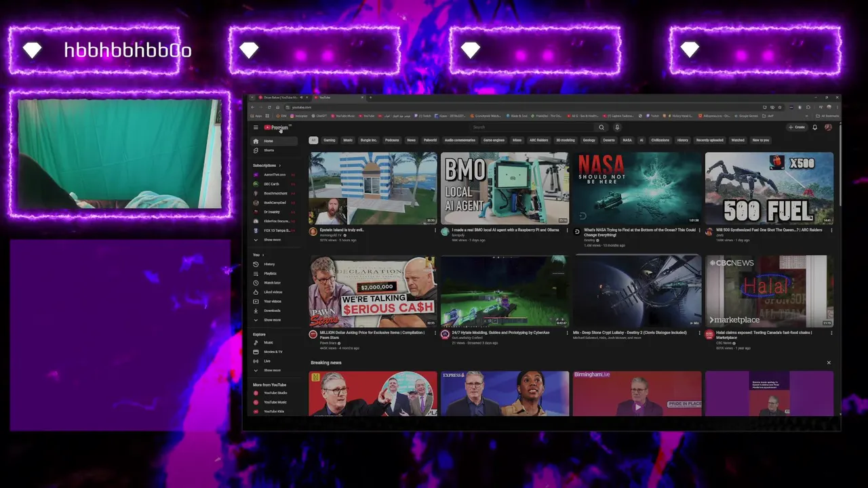Open the Subscriptions section chevron
Screen dimensions: 868x488
[279, 165]
